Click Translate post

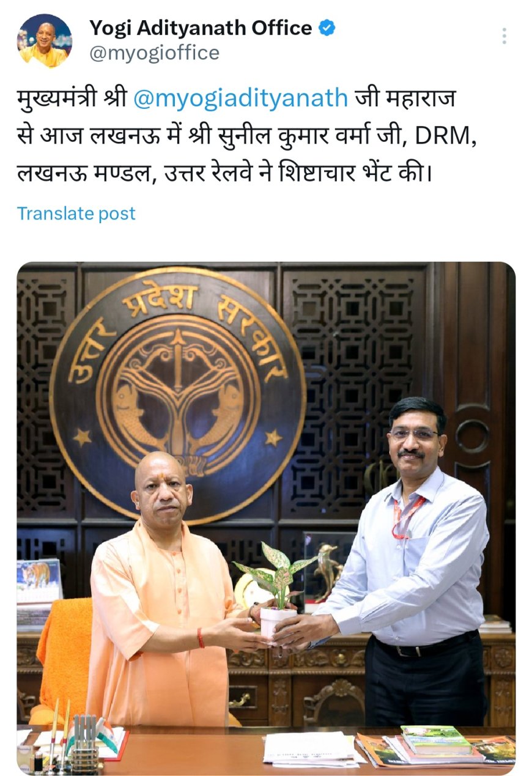[76, 213]
